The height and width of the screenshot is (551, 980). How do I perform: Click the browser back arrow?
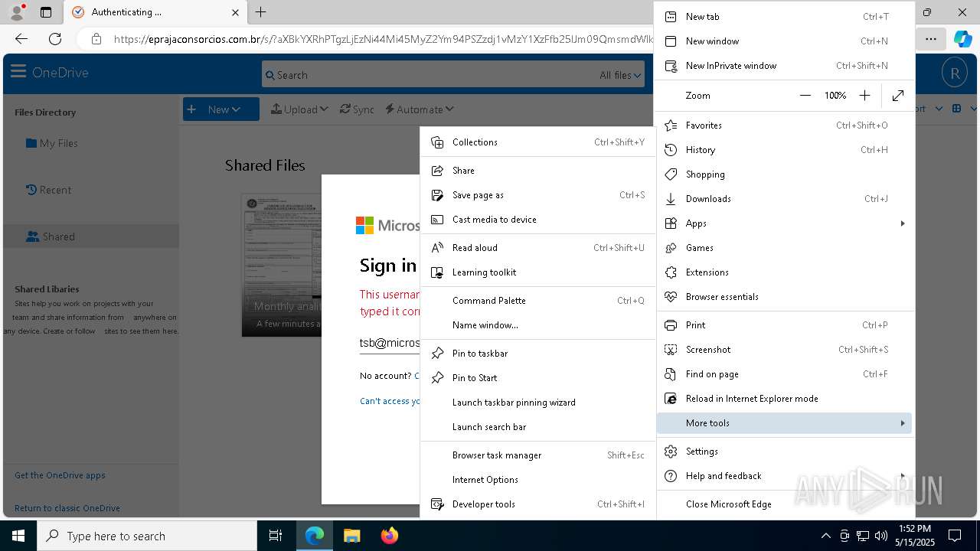21,39
